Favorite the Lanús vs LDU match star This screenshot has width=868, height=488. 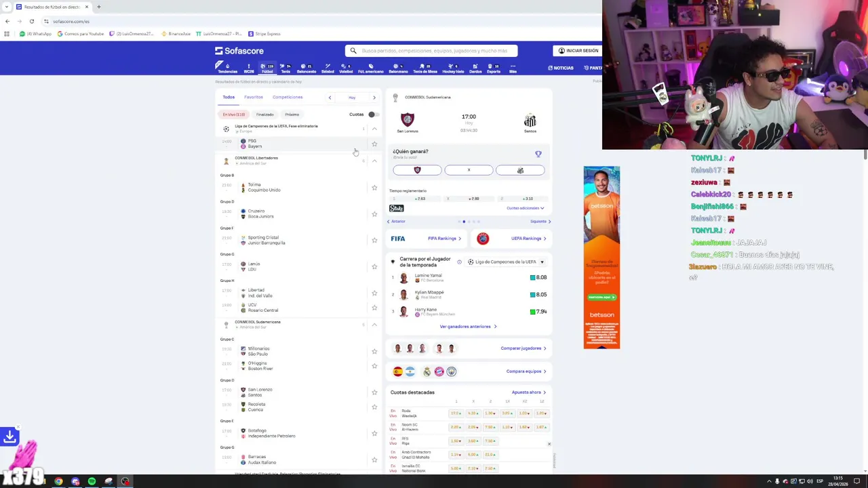coord(374,266)
